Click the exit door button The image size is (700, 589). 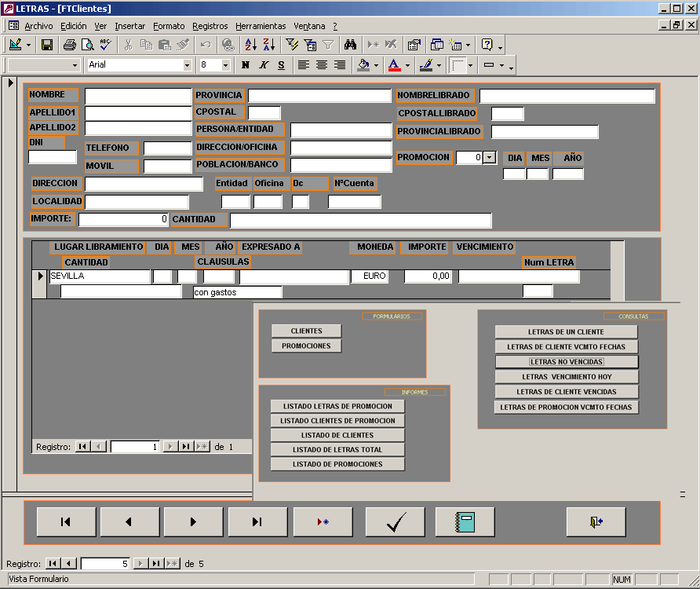pyautogui.click(x=596, y=521)
